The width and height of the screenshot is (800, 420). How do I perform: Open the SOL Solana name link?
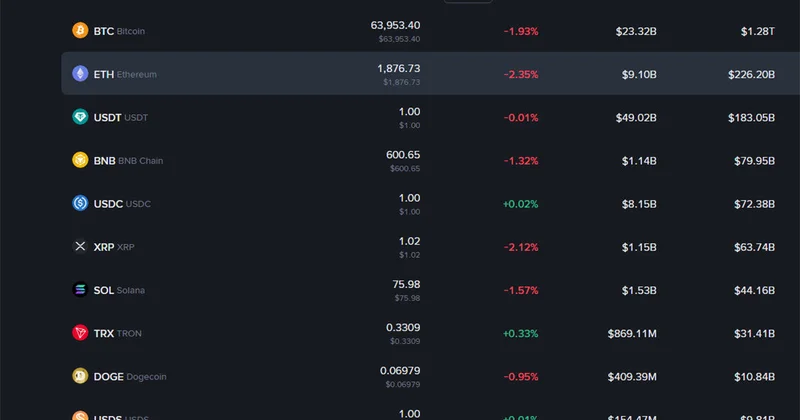pyautogui.click(x=119, y=290)
